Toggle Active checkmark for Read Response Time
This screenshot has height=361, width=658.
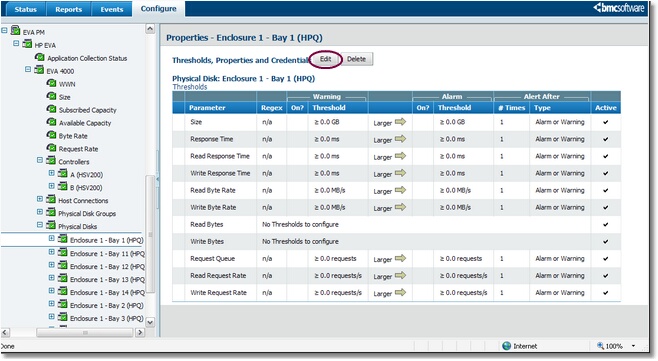pyautogui.click(x=606, y=156)
